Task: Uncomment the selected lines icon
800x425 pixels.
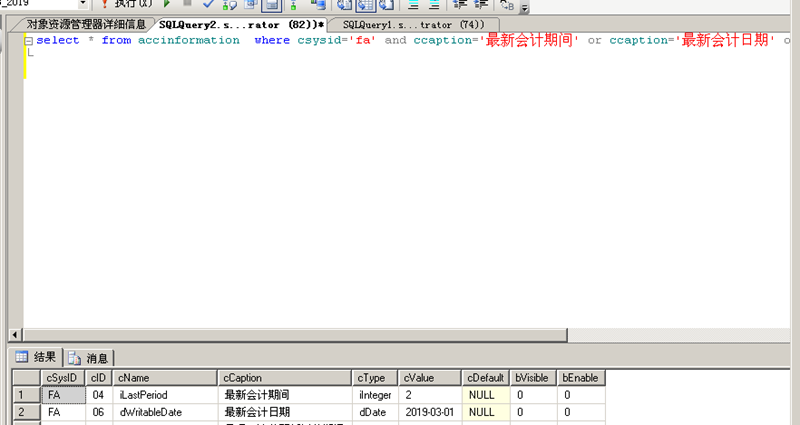Action: tap(434, 5)
